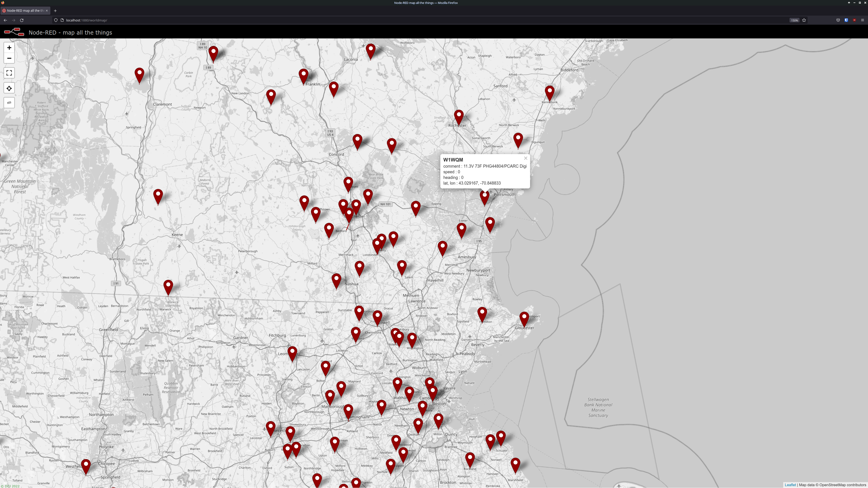Click the W1WQM popup title
This screenshot has width=868, height=488.
click(453, 160)
